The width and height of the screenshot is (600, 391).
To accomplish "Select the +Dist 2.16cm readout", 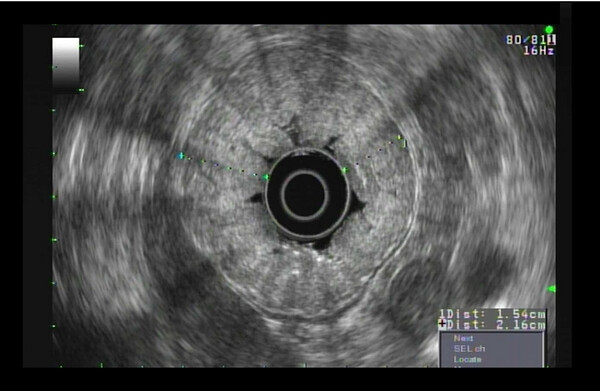I will (492, 325).
